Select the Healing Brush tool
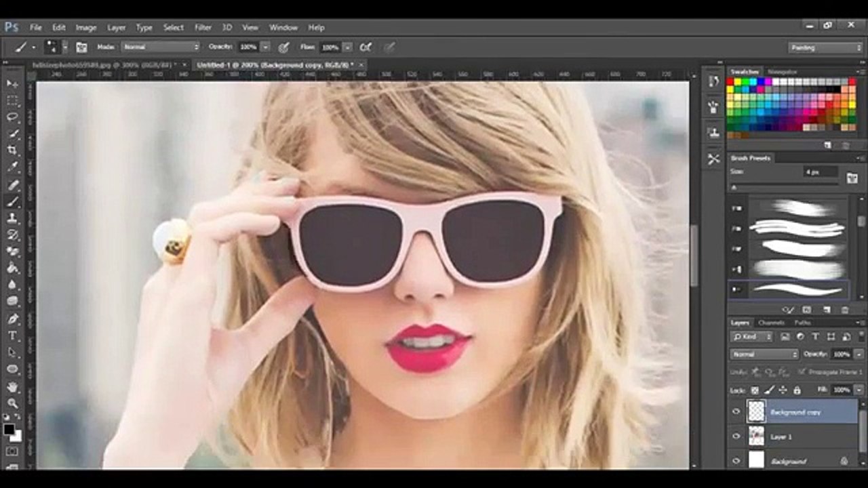This screenshot has width=868, height=488. tap(12, 184)
